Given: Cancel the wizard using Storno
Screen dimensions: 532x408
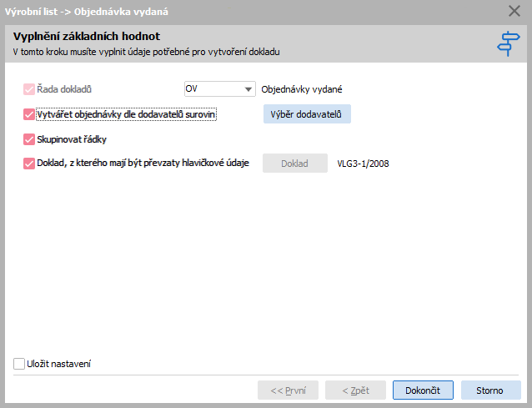Looking at the screenshot, I should pos(490,390).
